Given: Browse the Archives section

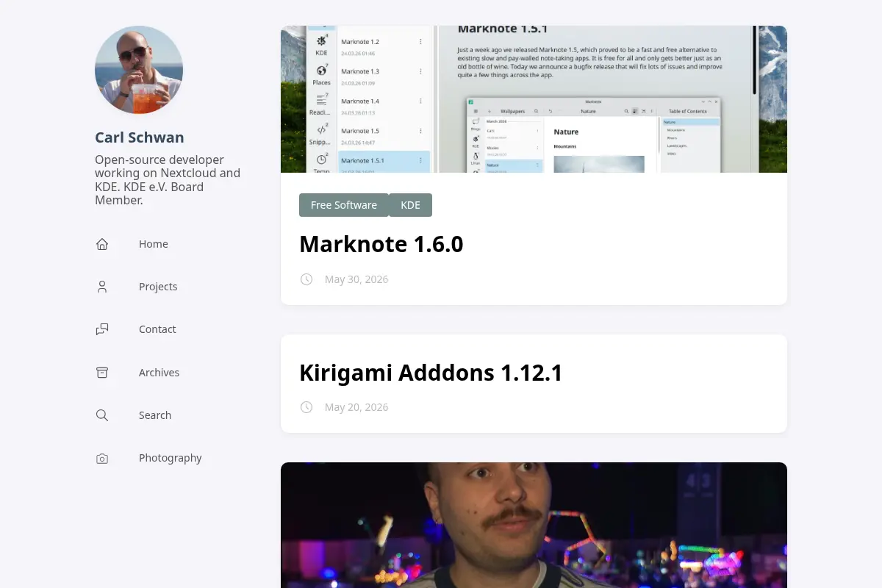Looking at the screenshot, I should click(x=159, y=373).
